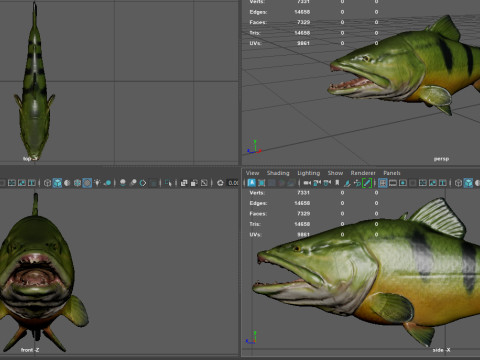Click the blue 'A' icon in side panel toolbar
Image resolution: width=480 pixels, height=360 pixels.
(x=252, y=183)
